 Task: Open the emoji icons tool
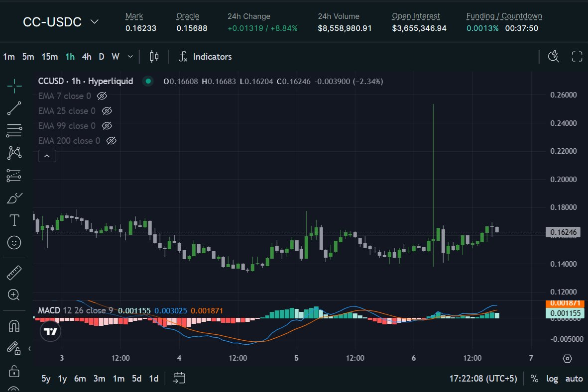14,242
